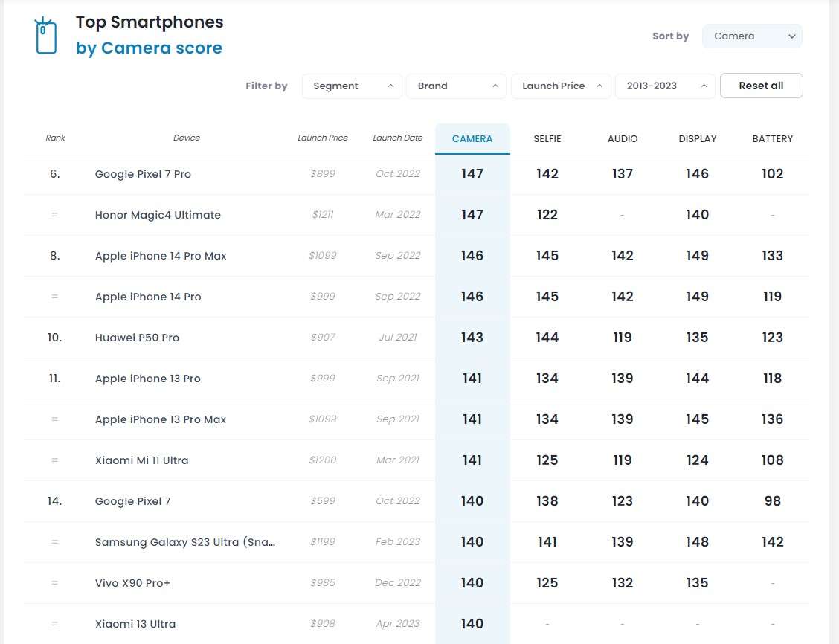Switch to the SELFIE score column
Screen dimensions: 839x644
pyautogui.click(x=547, y=139)
